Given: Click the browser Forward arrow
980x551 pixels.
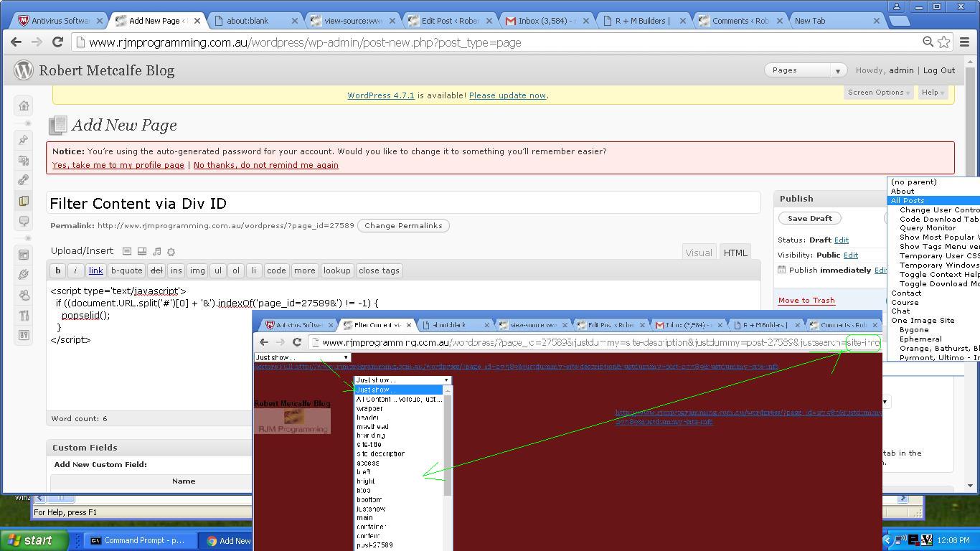Looking at the screenshot, I should [x=37, y=42].
